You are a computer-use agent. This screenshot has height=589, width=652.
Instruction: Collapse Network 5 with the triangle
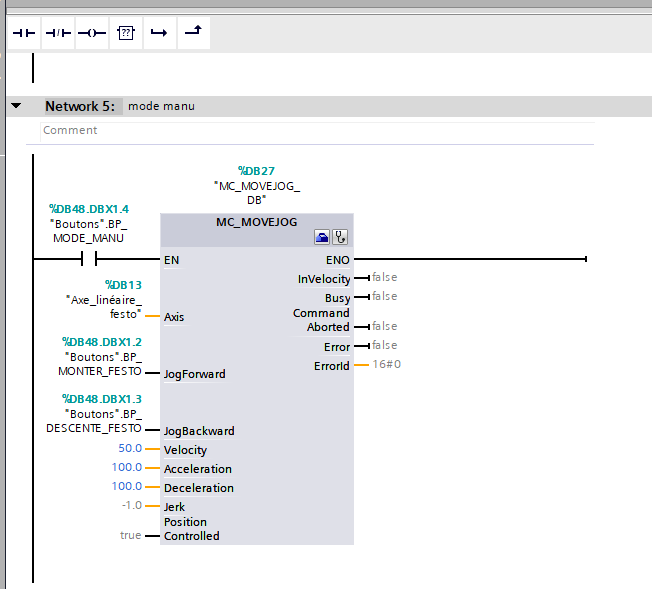pyautogui.click(x=16, y=106)
